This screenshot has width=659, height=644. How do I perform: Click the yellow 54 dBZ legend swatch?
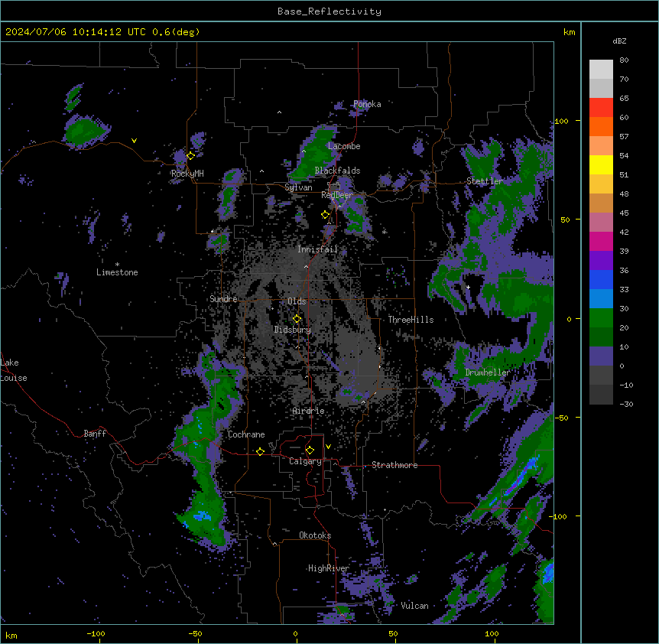pyautogui.click(x=601, y=164)
